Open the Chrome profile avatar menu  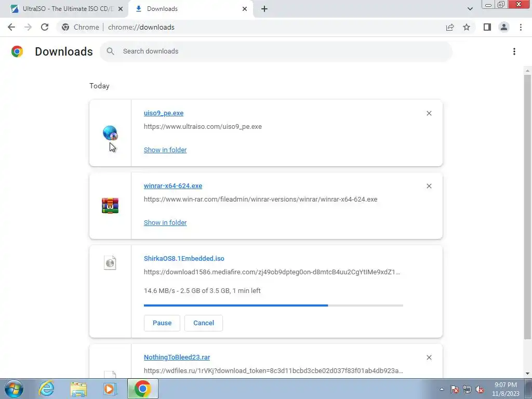504,27
